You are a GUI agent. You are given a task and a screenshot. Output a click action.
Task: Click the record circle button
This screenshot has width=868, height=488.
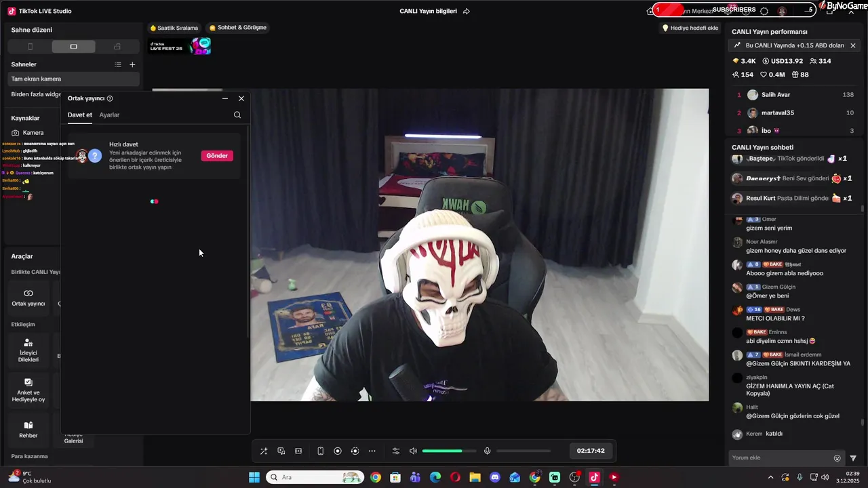coord(338,451)
